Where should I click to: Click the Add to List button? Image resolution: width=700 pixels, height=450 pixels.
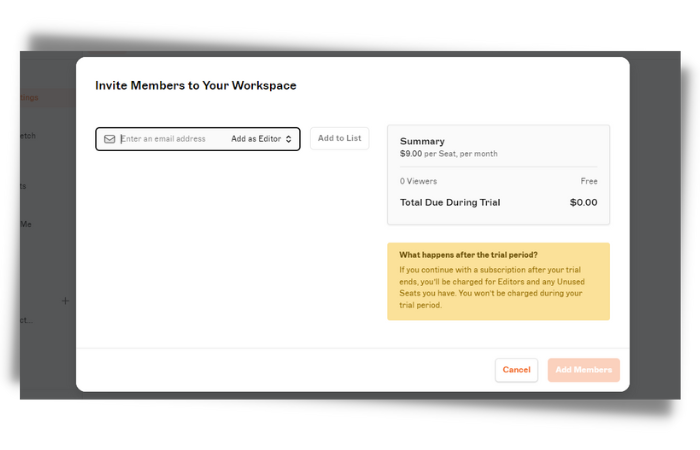339,138
